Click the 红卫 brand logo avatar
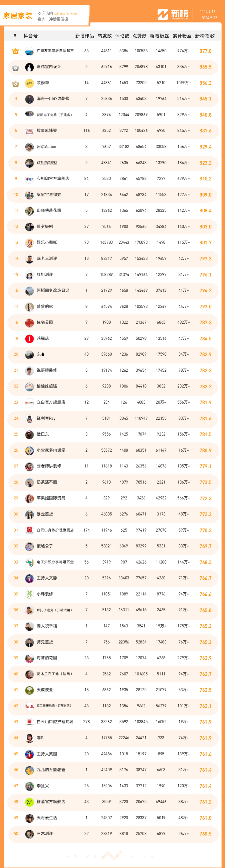This screenshot has height=868, width=225. (30, 706)
